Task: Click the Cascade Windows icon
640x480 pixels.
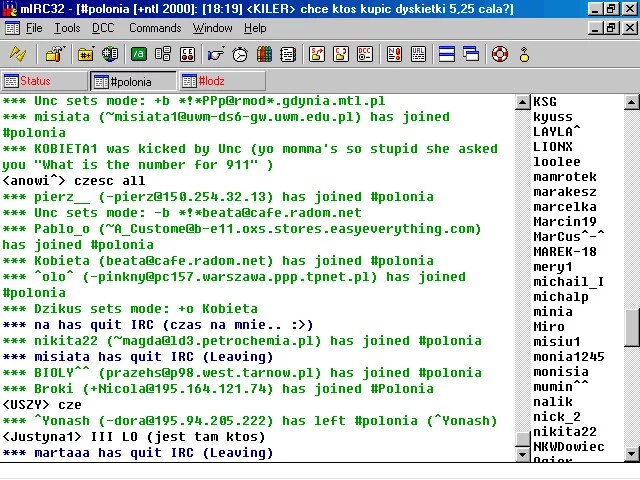Action: tap(471, 54)
